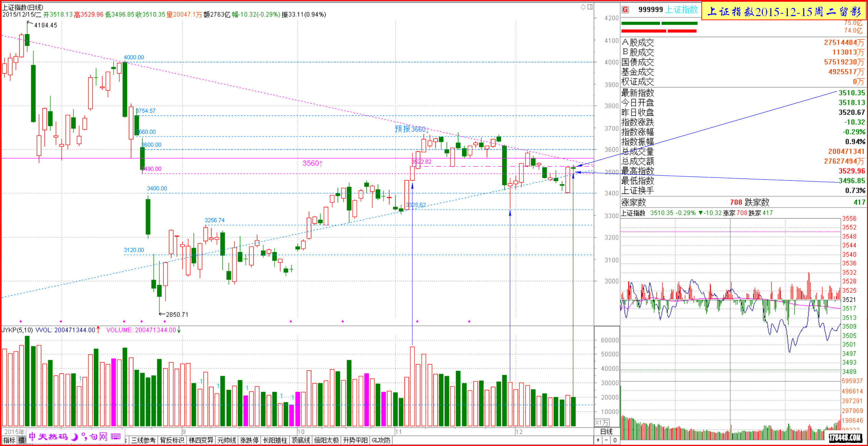
Task: Click the 3754.57 level label
Action: [146, 111]
